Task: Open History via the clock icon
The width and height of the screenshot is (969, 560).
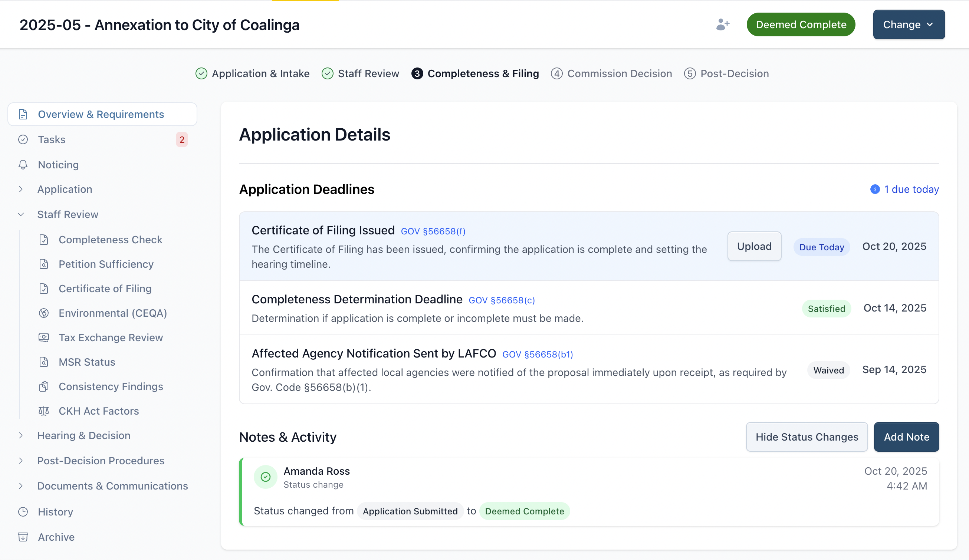Action: pyautogui.click(x=23, y=511)
